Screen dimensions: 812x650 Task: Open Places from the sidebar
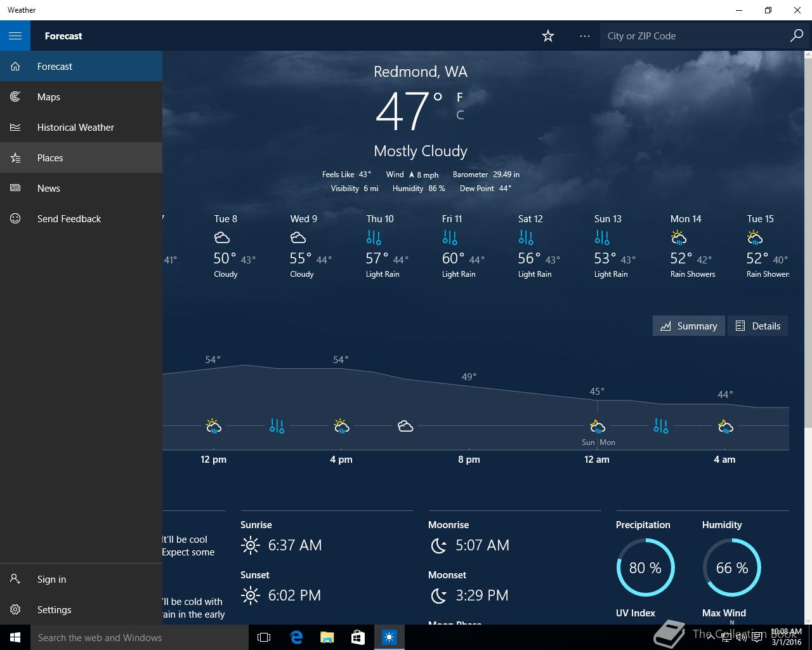(81, 157)
